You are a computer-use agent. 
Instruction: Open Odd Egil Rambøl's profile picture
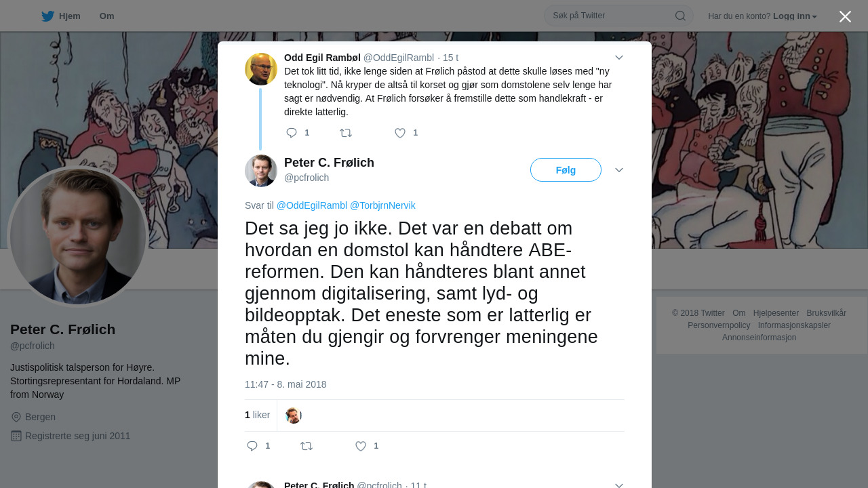pos(261,69)
